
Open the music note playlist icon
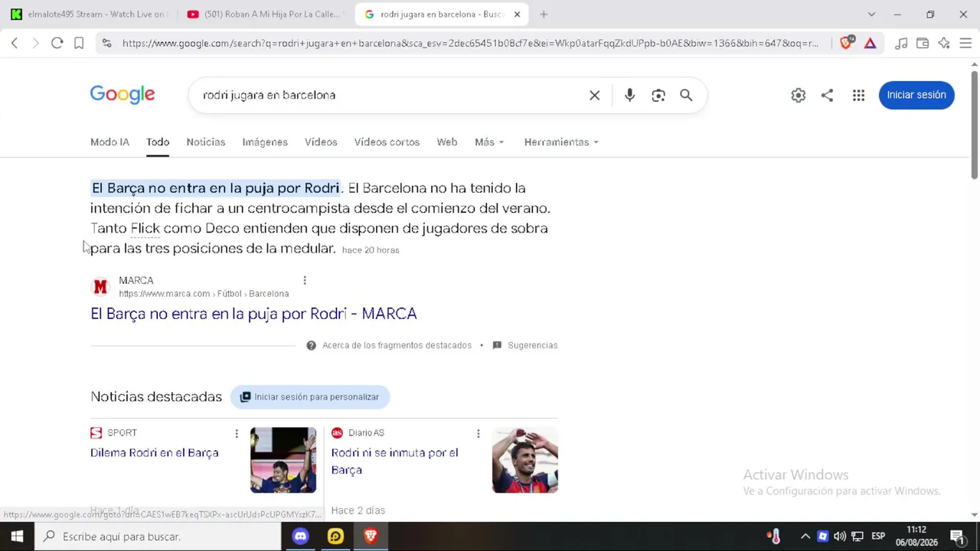click(x=901, y=44)
